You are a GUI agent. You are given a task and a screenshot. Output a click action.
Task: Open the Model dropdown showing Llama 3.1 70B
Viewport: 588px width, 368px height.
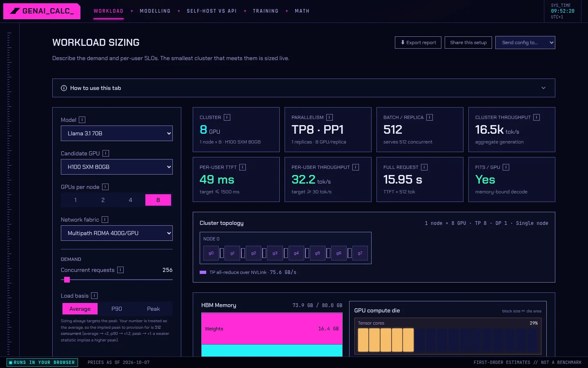pos(117,133)
